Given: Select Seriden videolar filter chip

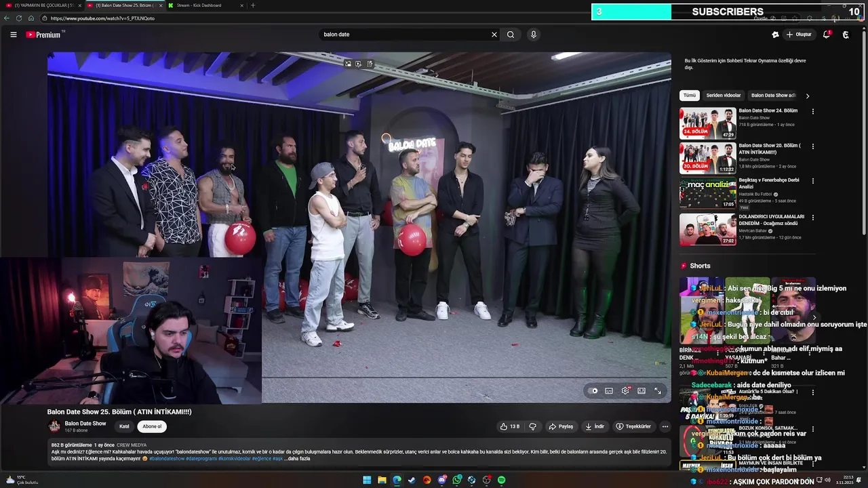Looking at the screenshot, I should (x=724, y=96).
